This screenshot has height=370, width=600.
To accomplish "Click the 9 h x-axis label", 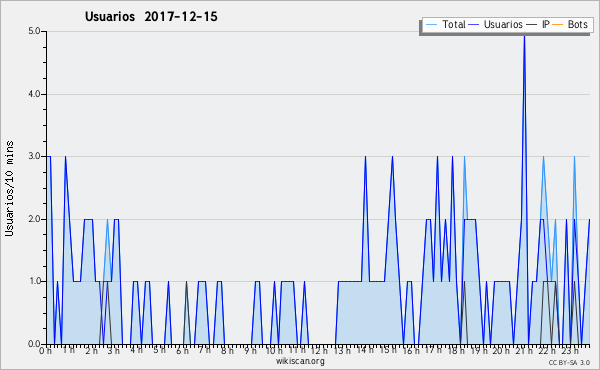I will (250, 351).
